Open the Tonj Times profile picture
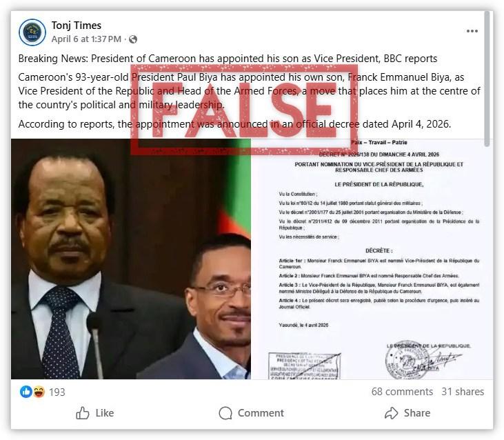 tap(32, 32)
